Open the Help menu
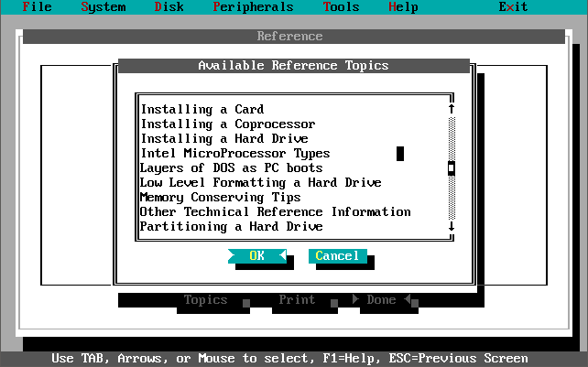588x367 pixels. click(403, 6)
